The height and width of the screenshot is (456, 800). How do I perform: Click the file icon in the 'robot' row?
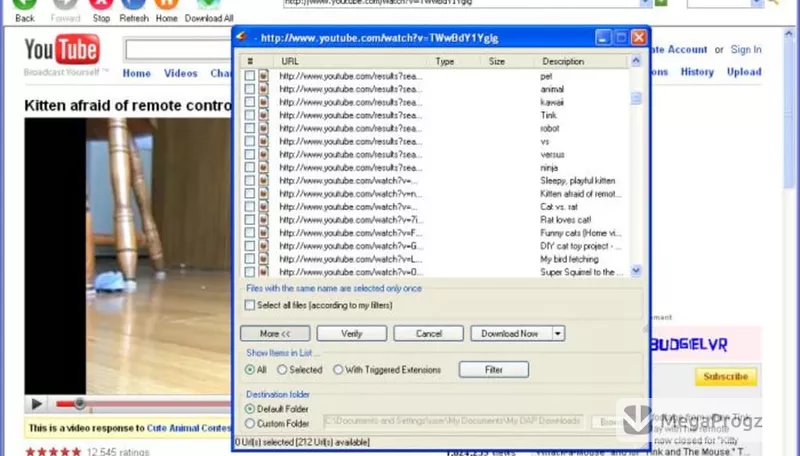pyautogui.click(x=263, y=128)
